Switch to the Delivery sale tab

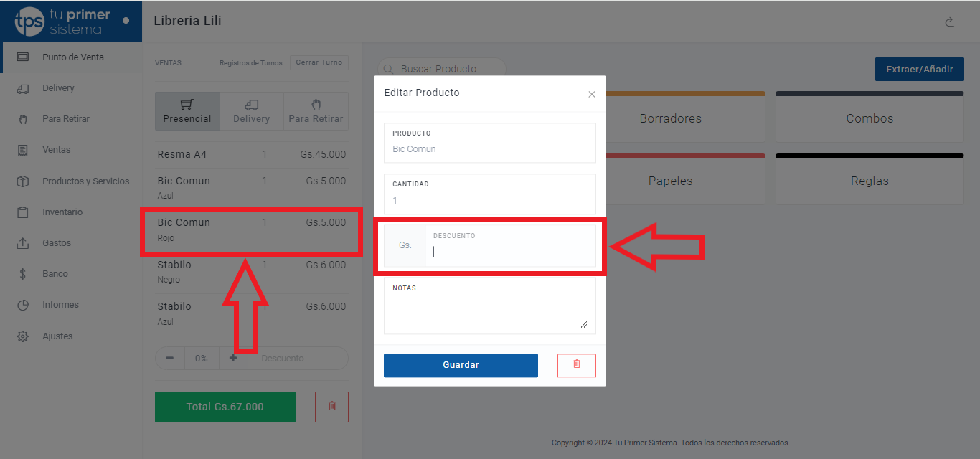252,111
